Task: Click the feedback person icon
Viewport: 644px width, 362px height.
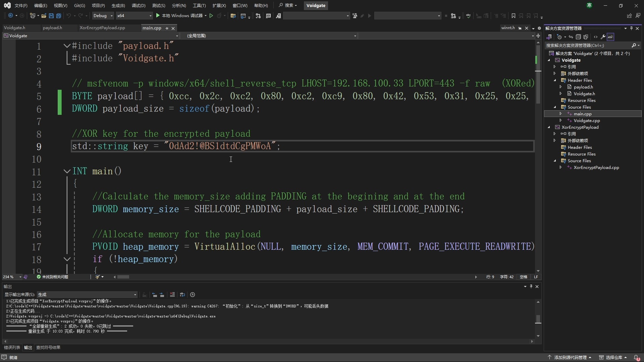Action: [638, 16]
